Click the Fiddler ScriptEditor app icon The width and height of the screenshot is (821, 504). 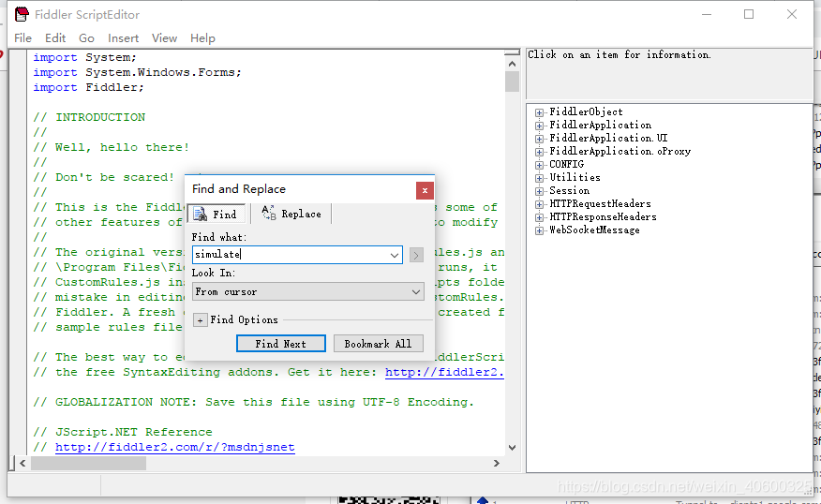(x=22, y=14)
